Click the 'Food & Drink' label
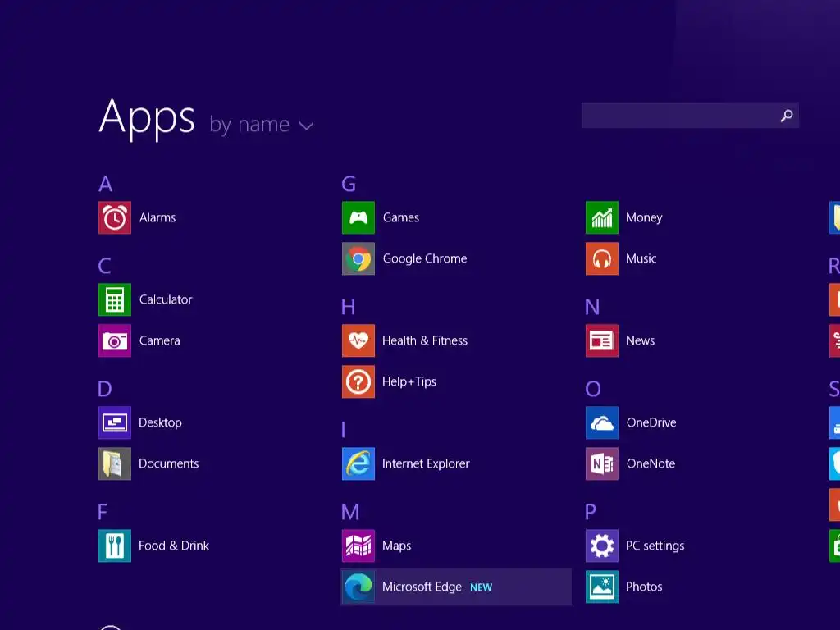 [x=174, y=546]
